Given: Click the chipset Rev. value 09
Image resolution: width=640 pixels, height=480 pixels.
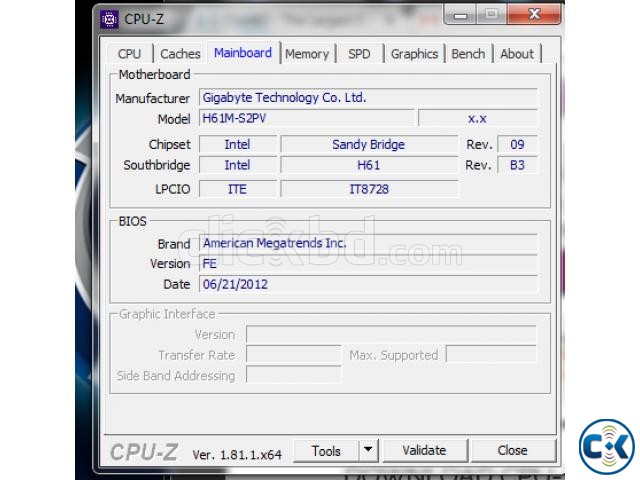Looking at the screenshot, I should point(517,144).
